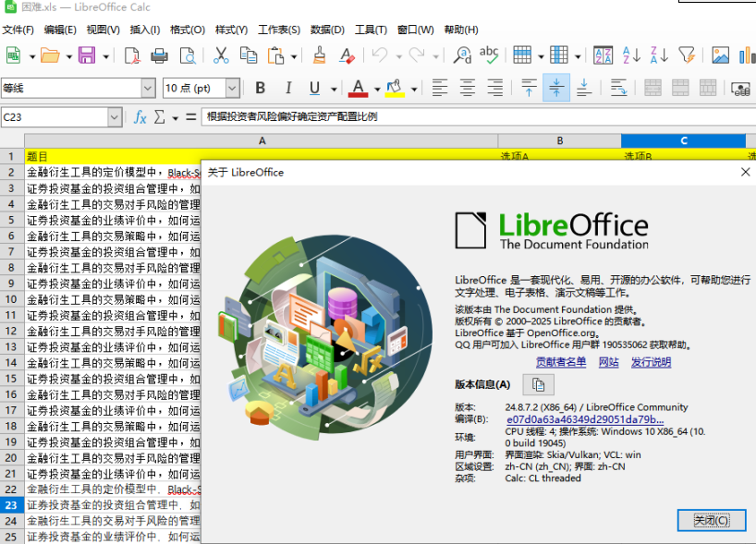Open the 帮助(H) menu
Viewport: 756px width, 544px height.
[x=461, y=30]
